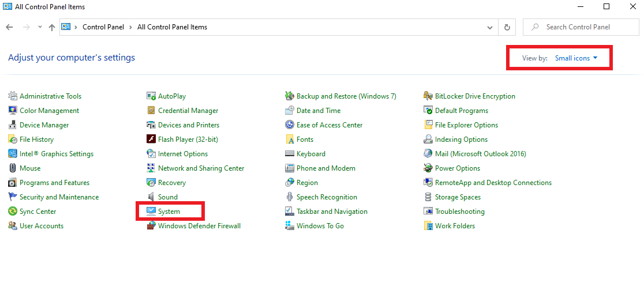644x294 pixels.
Task: Minimize the Control Panel window
Action: [x=581, y=6]
